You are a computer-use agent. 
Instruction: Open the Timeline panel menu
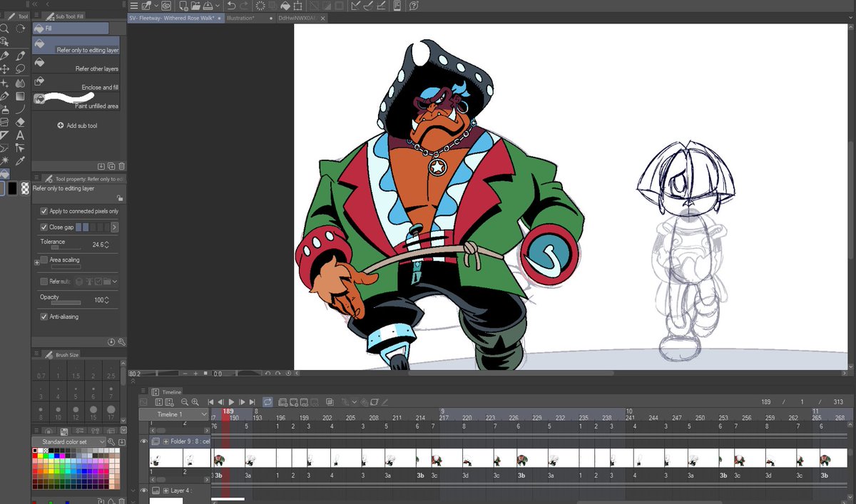tap(143, 391)
